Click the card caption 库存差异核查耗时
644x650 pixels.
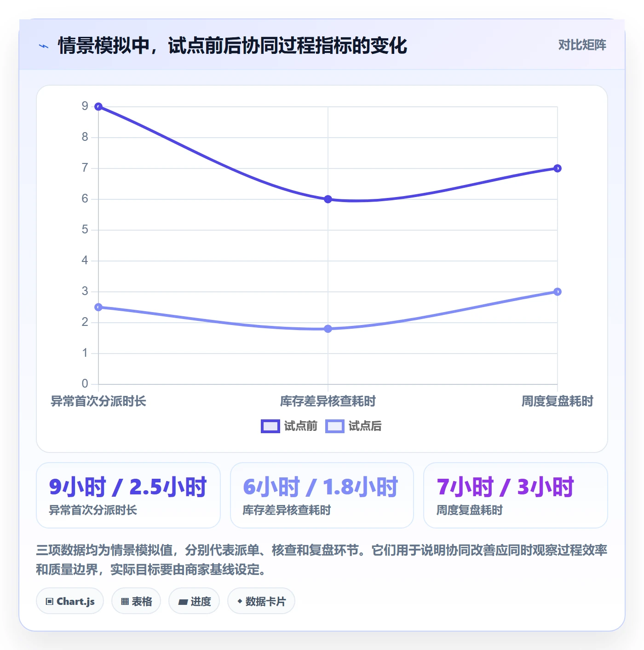(287, 511)
